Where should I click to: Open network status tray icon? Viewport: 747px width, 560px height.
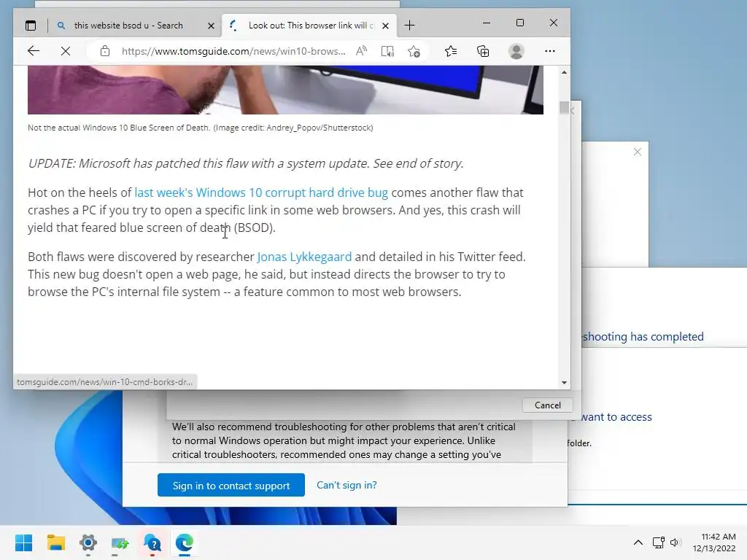coord(659,542)
